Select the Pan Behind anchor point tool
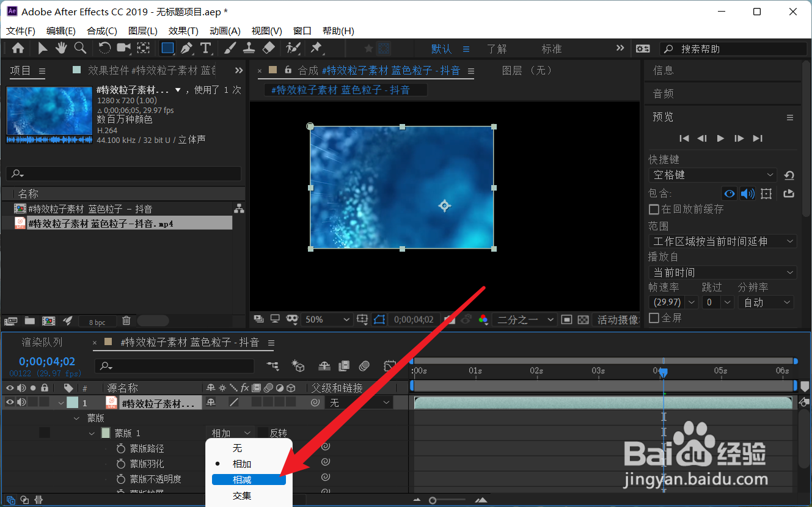812x507 pixels. click(x=144, y=48)
